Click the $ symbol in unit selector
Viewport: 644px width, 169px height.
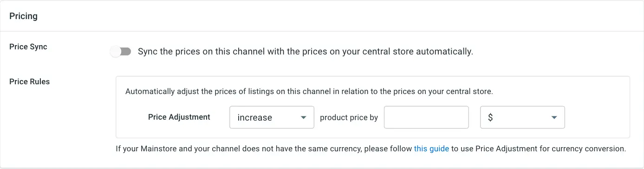[490, 118]
